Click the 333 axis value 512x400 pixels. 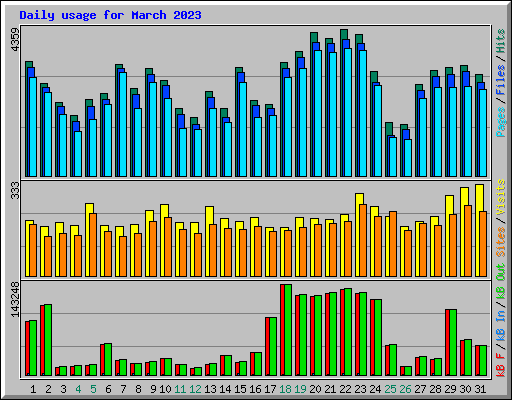(x=15, y=190)
